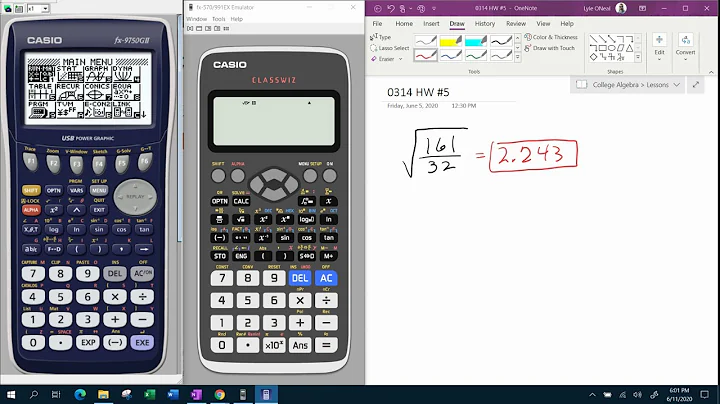Open Customize Quick Access Toolbar dropdown

tap(433, 8)
